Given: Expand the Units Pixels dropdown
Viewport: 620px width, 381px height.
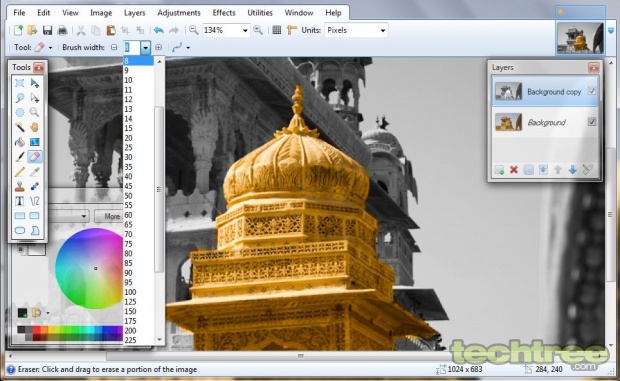Looking at the screenshot, I should point(382,30).
